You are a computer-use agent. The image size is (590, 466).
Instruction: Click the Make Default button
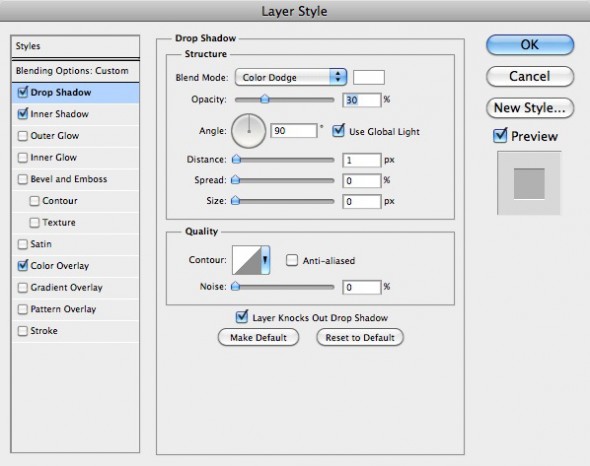click(258, 338)
